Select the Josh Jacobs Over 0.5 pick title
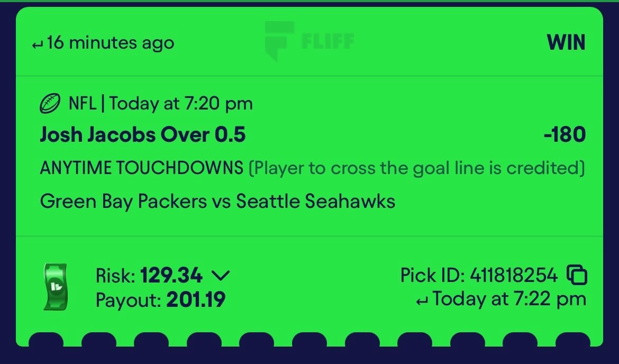Image resolution: width=619 pixels, height=364 pixels. click(x=142, y=134)
